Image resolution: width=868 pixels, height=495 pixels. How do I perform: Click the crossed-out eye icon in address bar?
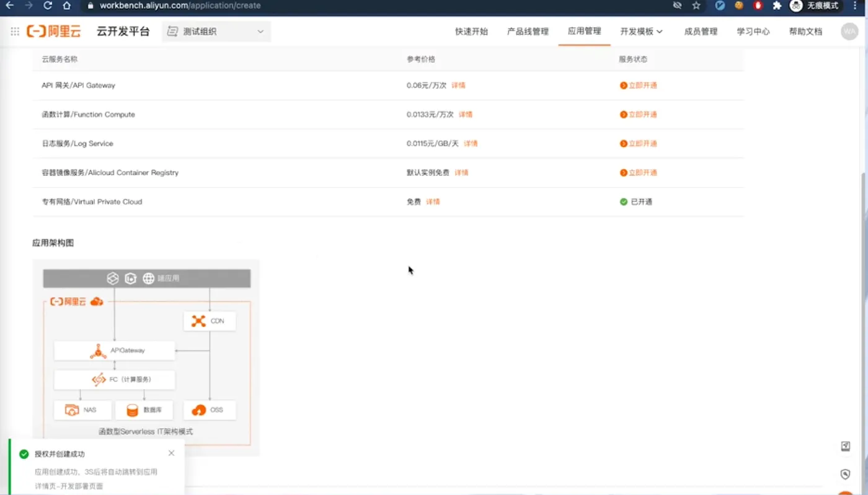pyautogui.click(x=677, y=6)
